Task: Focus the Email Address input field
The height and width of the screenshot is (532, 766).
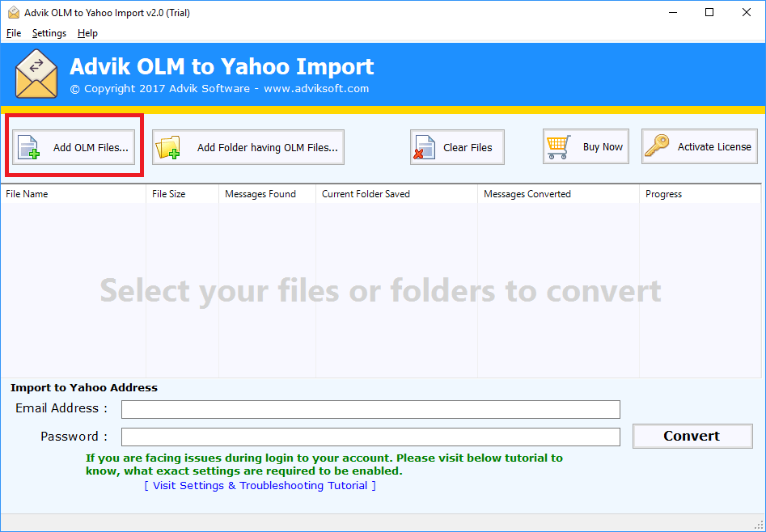Action: click(370, 409)
